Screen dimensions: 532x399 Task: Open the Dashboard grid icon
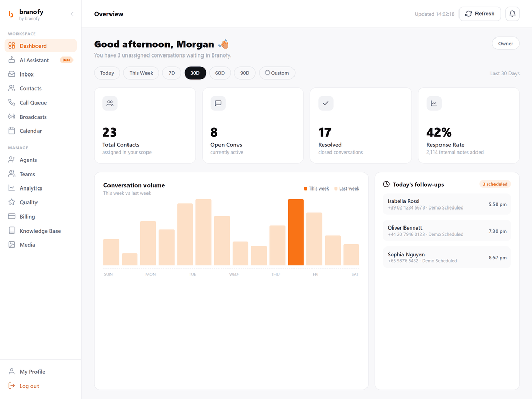tap(12, 45)
